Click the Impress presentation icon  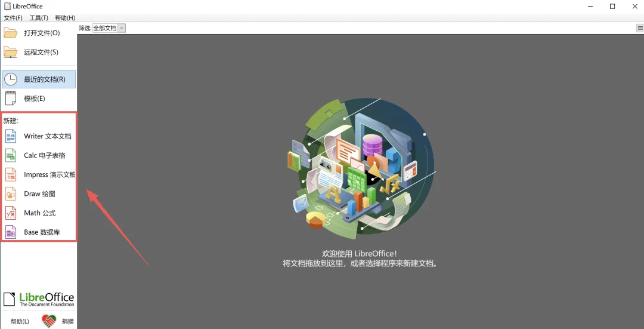[11, 175]
